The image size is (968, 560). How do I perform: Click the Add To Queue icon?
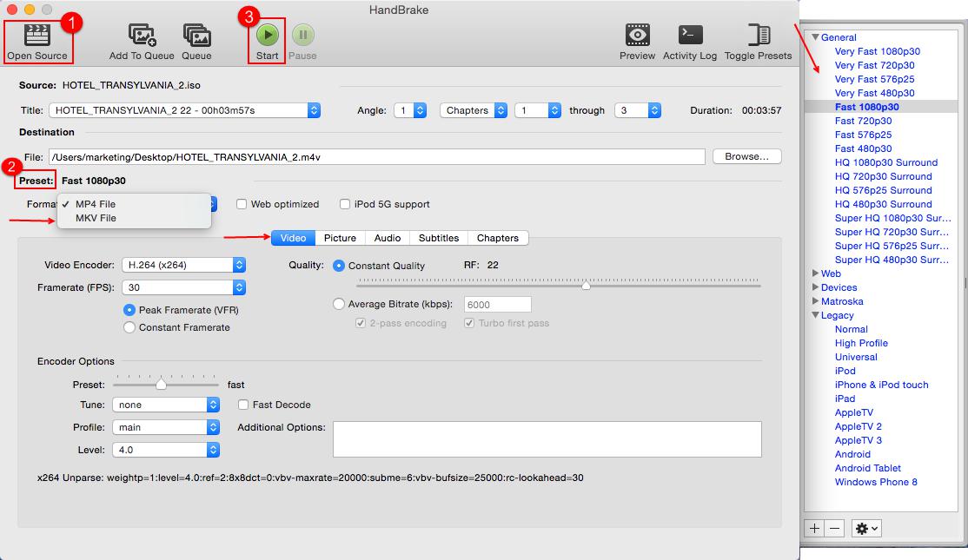point(142,35)
